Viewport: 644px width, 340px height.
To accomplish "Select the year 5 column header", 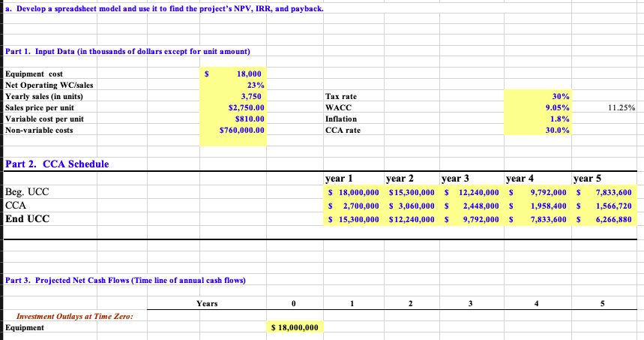I will click(587, 179).
